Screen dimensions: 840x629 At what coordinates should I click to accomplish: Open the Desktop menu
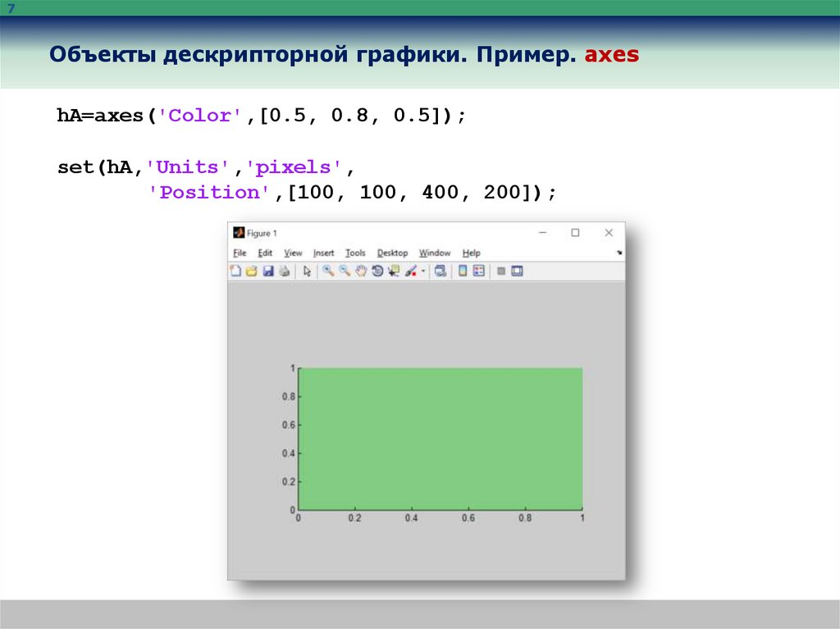[392, 253]
